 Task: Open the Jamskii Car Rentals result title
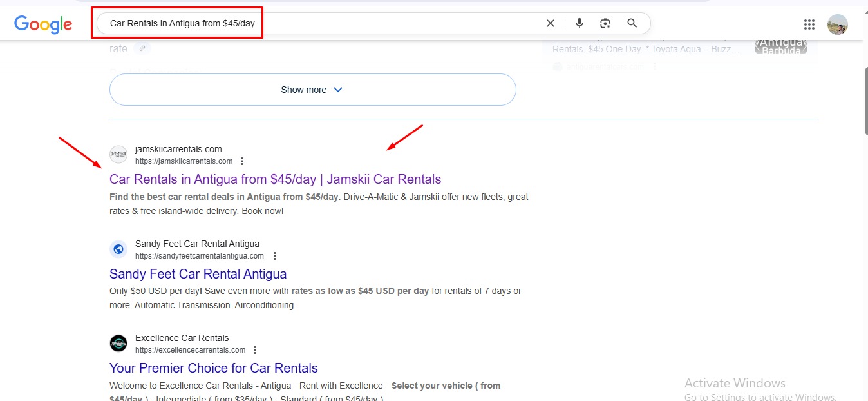(275, 179)
